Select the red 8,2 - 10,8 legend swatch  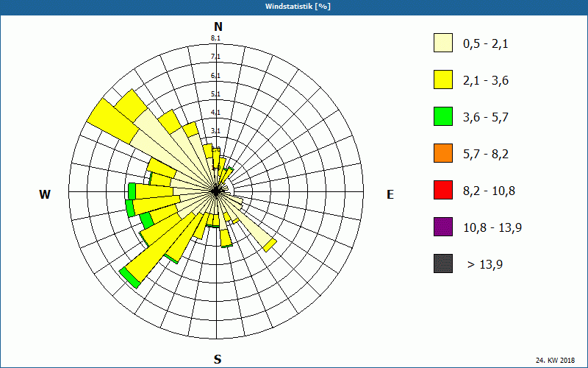(x=443, y=190)
